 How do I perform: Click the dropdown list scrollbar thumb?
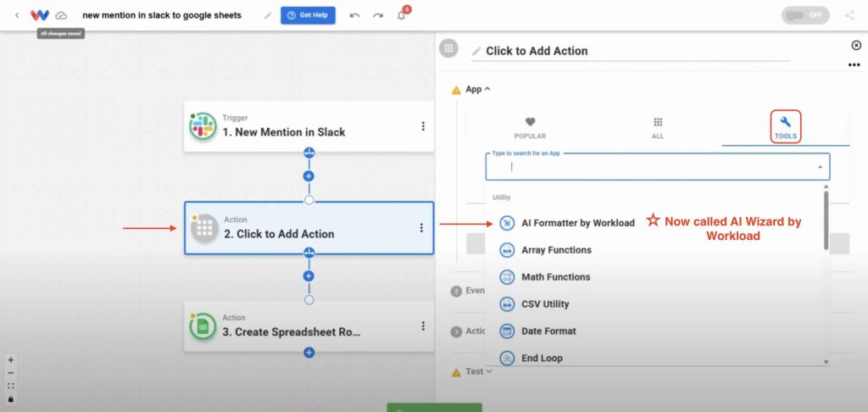tap(826, 220)
